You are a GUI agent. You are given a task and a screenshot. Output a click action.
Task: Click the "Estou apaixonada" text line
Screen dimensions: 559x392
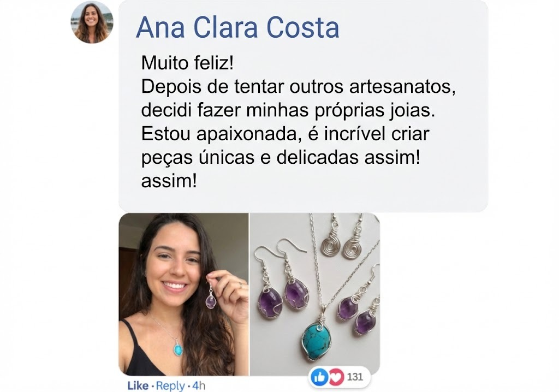tap(285, 134)
